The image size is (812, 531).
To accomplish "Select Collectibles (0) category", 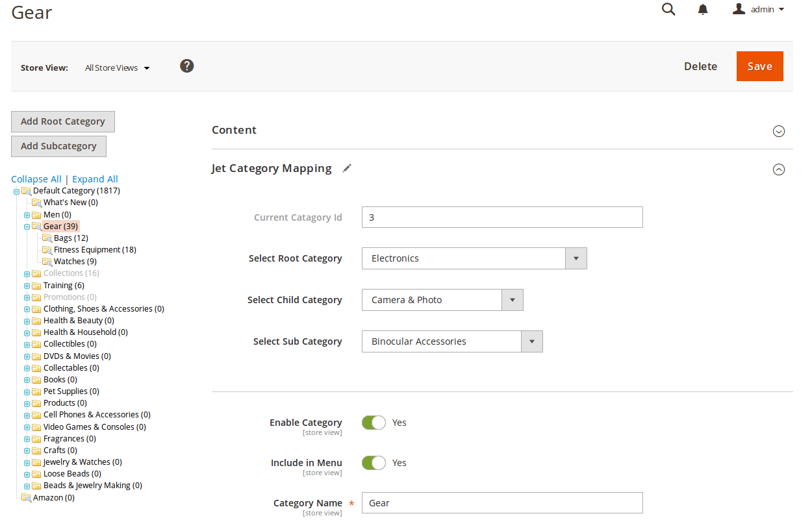I will (x=70, y=344).
